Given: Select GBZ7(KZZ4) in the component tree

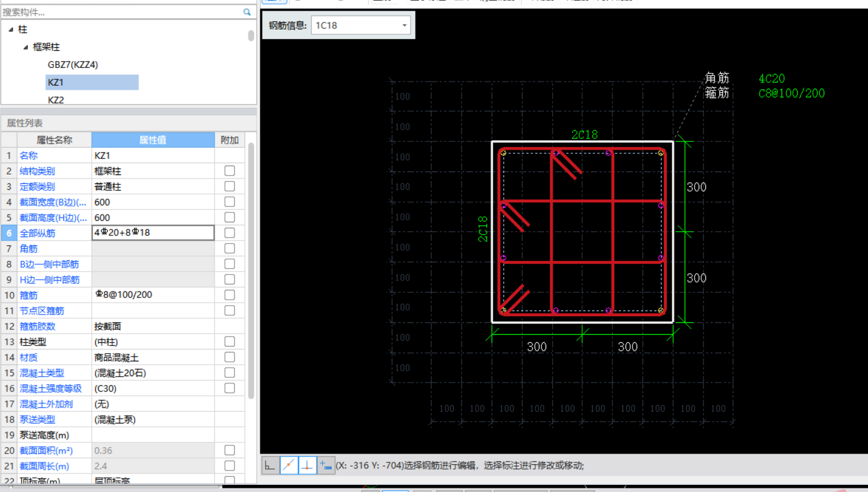Looking at the screenshot, I should pos(73,64).
